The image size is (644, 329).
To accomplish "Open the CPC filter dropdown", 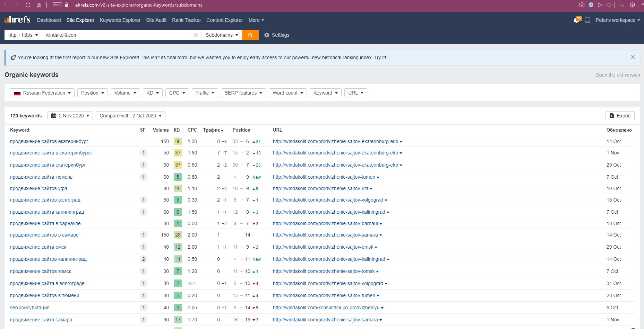I will coord(177,93).
